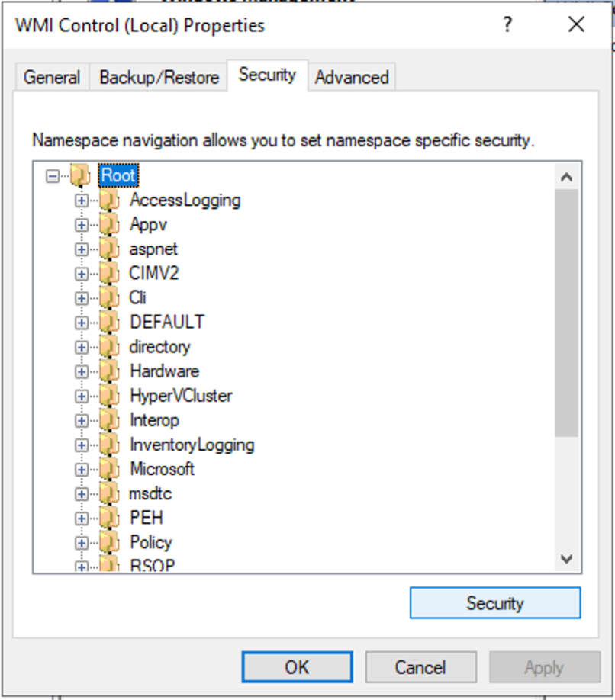Open the Backup/Restore tab
This screenshot has width=615, height=700.
pyautogui.click(x=158, y=76)
